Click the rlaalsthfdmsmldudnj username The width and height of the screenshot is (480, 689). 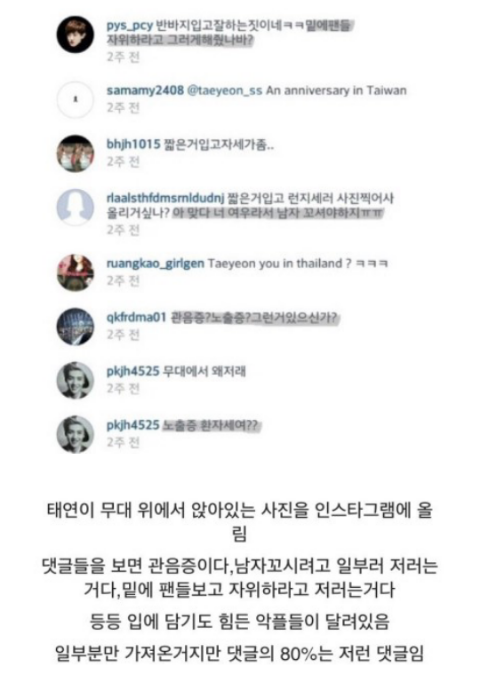coord(165,198)
